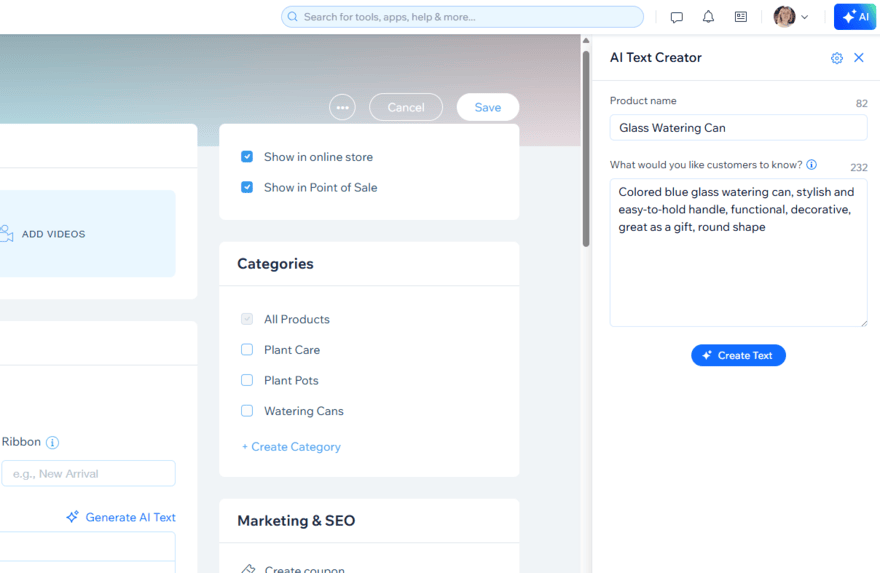Click the Categories heading
The height and width of the screenshot is (573, 880).
click(x=275, y=264)
